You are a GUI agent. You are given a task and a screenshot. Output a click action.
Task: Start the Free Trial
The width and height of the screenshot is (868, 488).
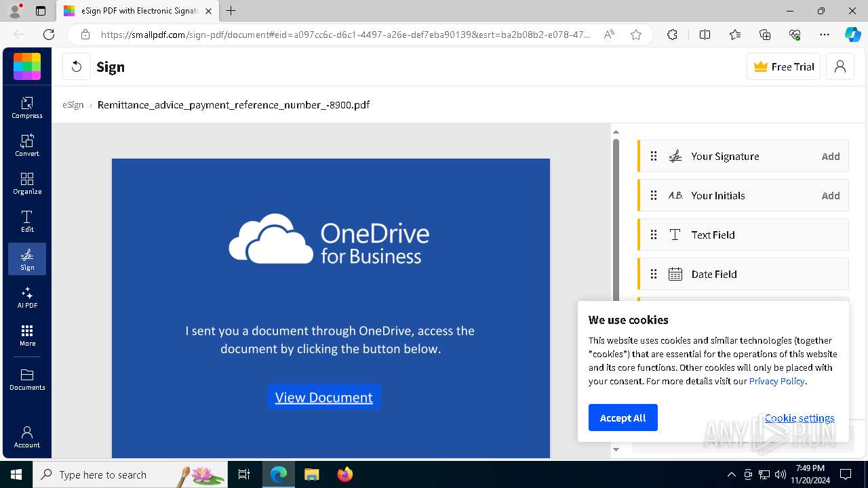[784, 66]
